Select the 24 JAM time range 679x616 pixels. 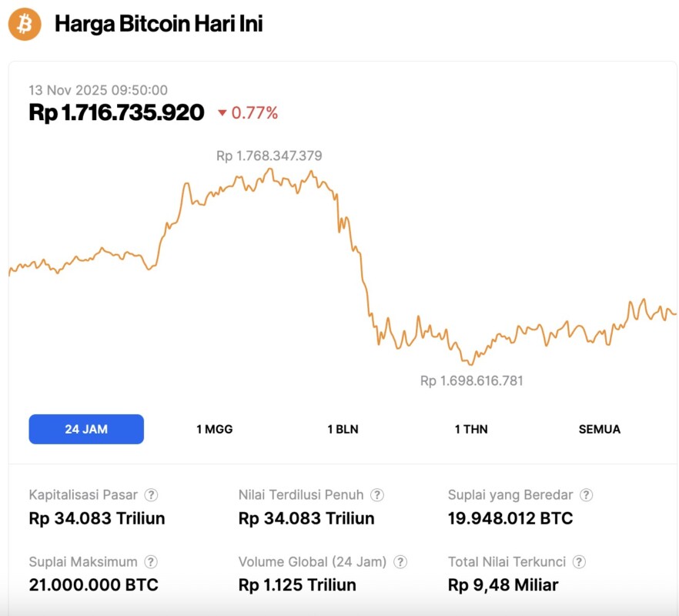(86, 429)
